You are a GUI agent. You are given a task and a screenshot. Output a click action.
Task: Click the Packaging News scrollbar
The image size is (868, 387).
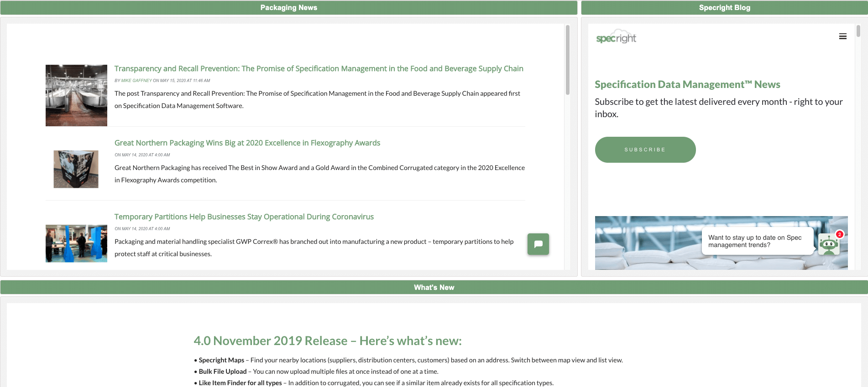tap(568, 60)
